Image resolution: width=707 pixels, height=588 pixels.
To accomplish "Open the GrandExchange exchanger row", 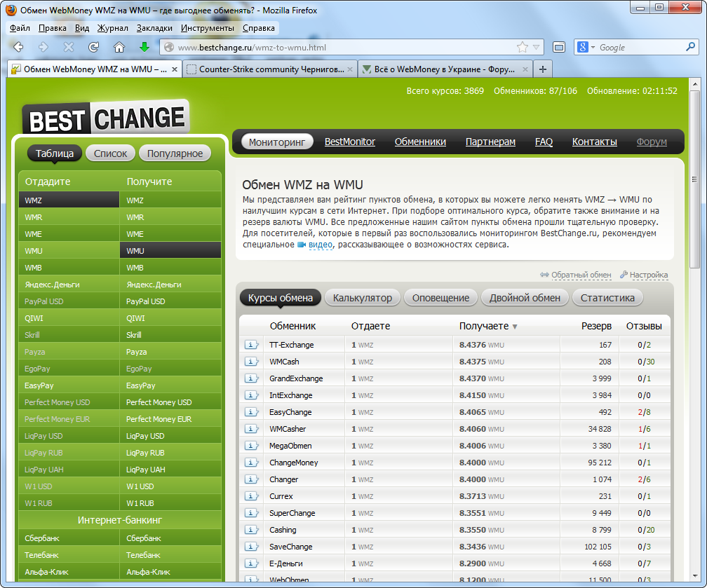I will [x=455, y=378].
